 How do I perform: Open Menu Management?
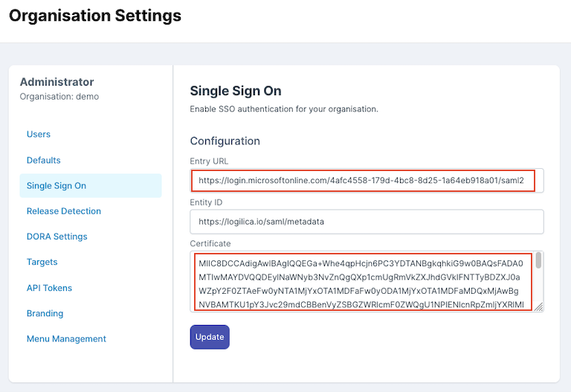pyautogui.click(x=67, y=339)
